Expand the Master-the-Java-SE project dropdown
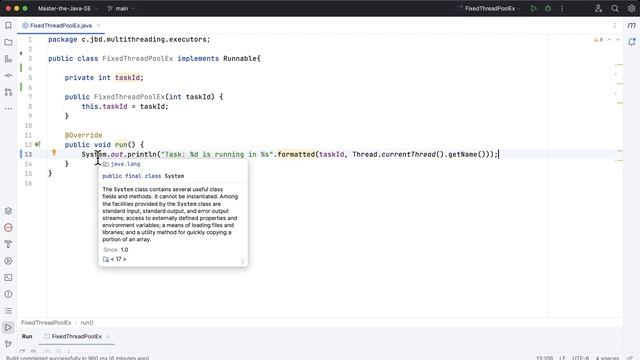640x360 pixels. pos(68,8)
